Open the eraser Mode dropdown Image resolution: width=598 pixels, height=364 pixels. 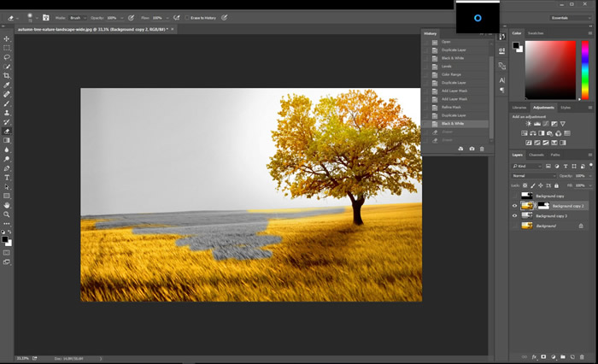79,18
